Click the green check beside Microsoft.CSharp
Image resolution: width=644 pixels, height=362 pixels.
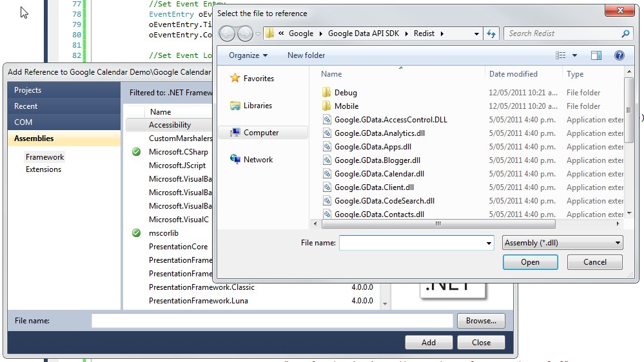[x=137, y=152]
